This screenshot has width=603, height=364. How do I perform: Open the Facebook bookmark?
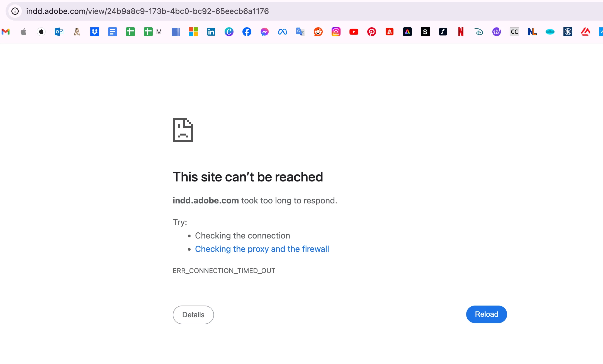(247, 32)
